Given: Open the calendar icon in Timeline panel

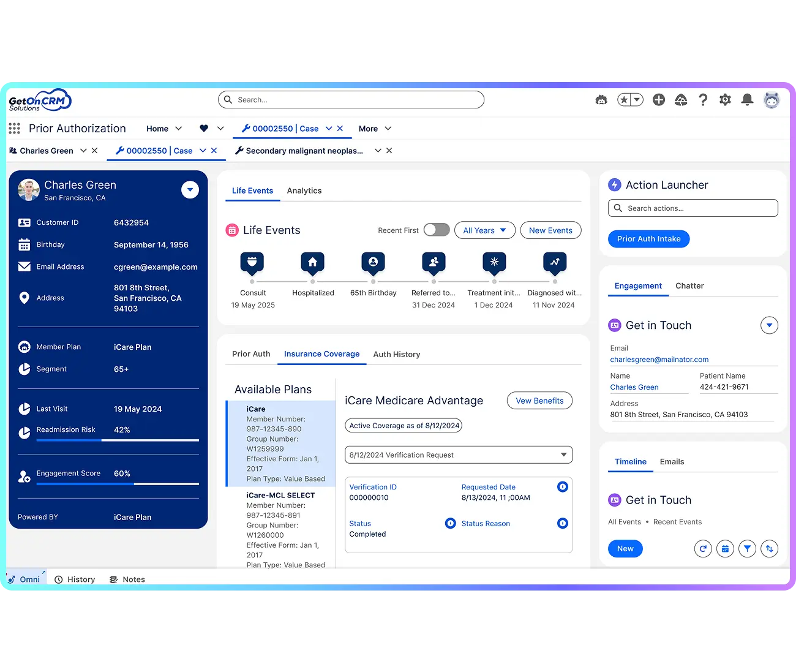Looking at the screenshot, I should pos(725,549).
